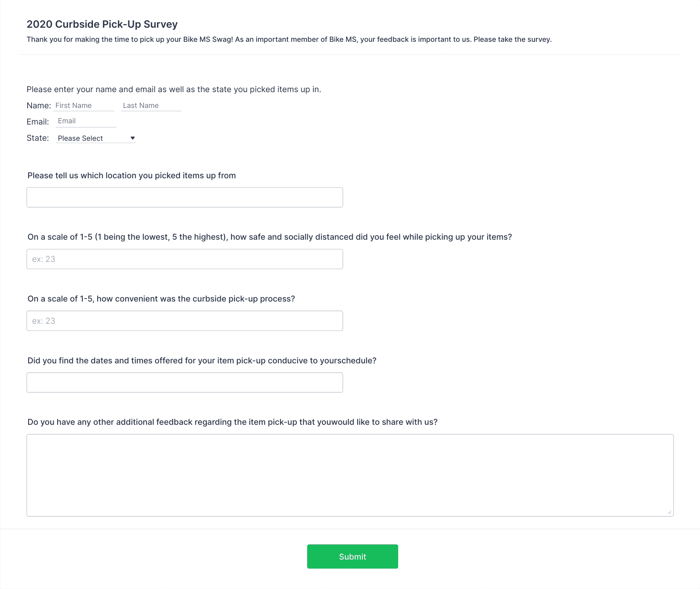Click the pick-up location question label

[132, 176]
